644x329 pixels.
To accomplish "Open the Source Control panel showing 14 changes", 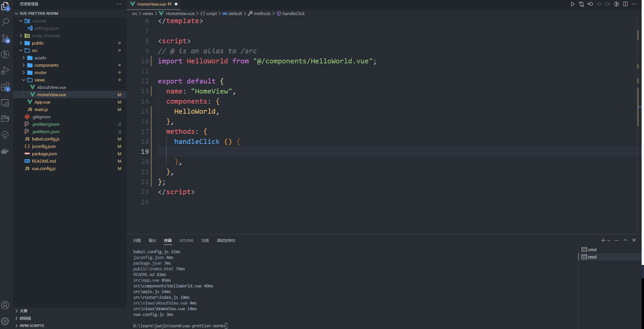I will click(x=5, y=38).
